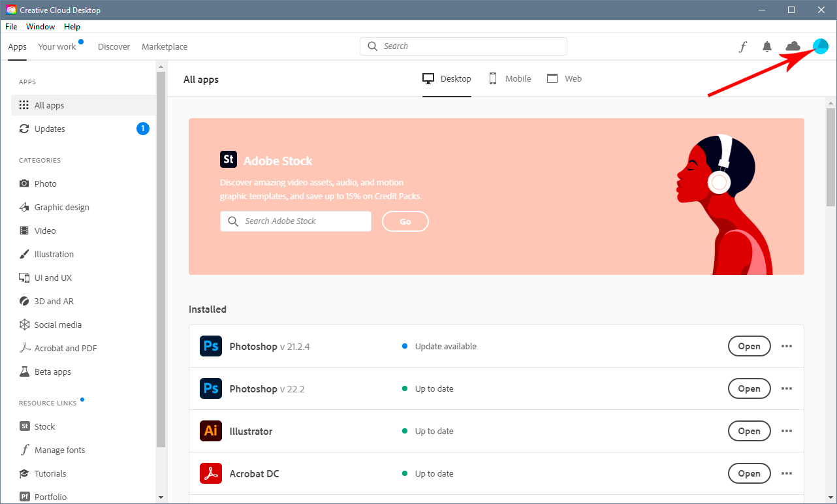Open the Video category
The width and height of the screenshot is (837, 504).
(45, 230)
